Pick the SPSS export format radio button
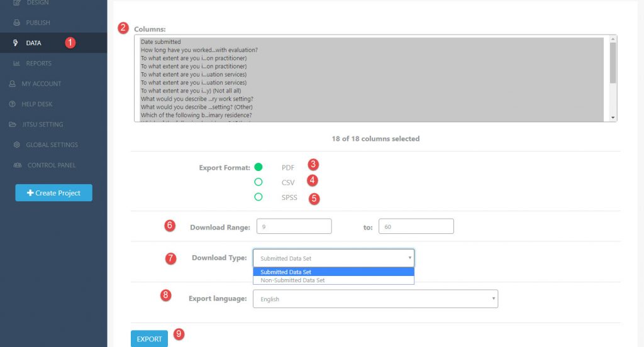 point(258,197)
